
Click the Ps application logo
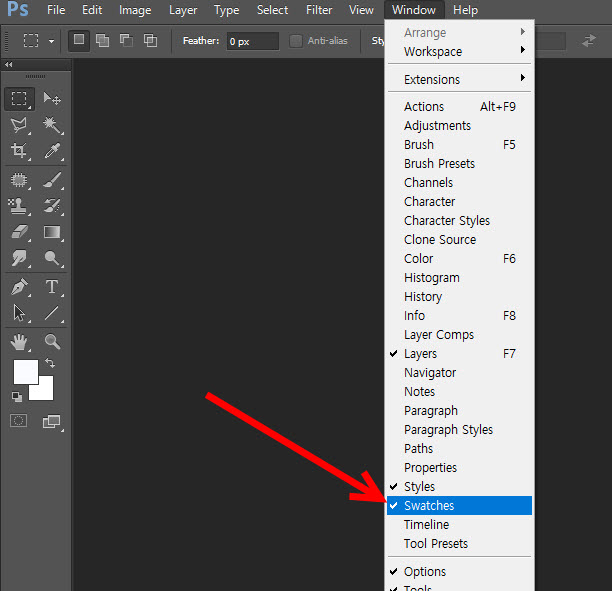pyautogui.click(x=18, y=9)
